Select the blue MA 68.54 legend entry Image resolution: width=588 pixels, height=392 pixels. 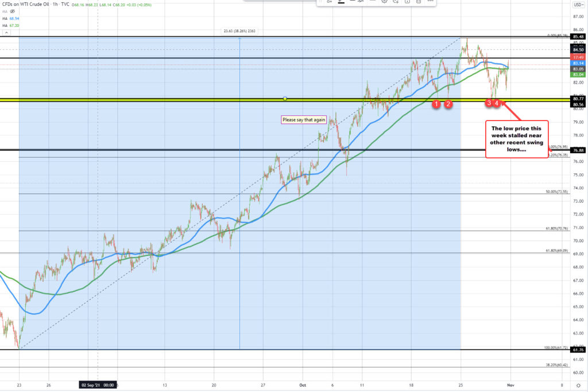coord(10,18)
